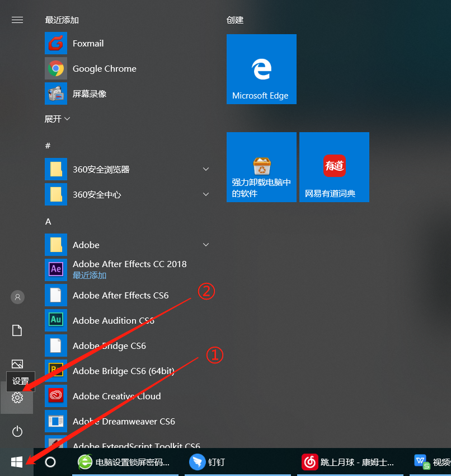Screen dimensions: 451x476
Task: Open the Pictures icon in the Start sidebar
Action: 17,364
